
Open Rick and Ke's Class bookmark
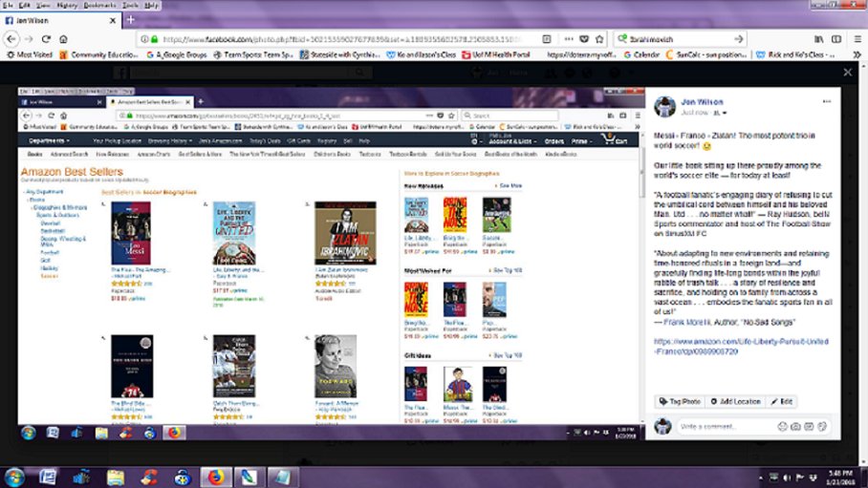(x=795, y=54)
